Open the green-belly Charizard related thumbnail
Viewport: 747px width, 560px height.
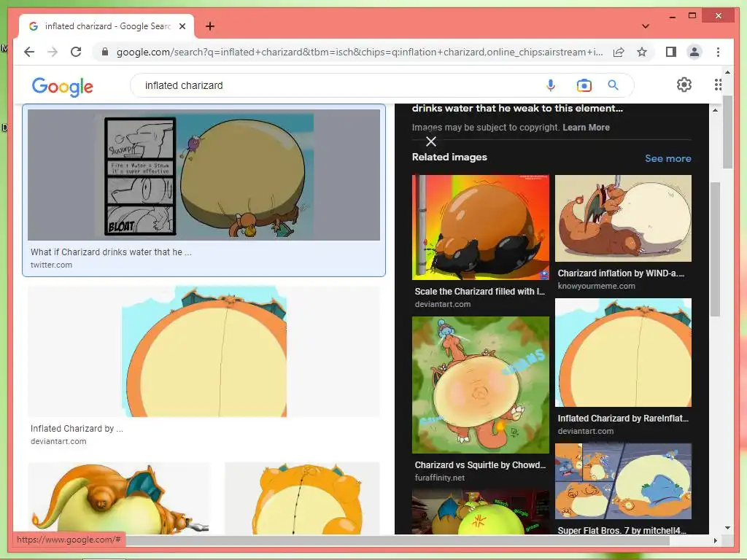pyautogui.click(x=480, y=512)
